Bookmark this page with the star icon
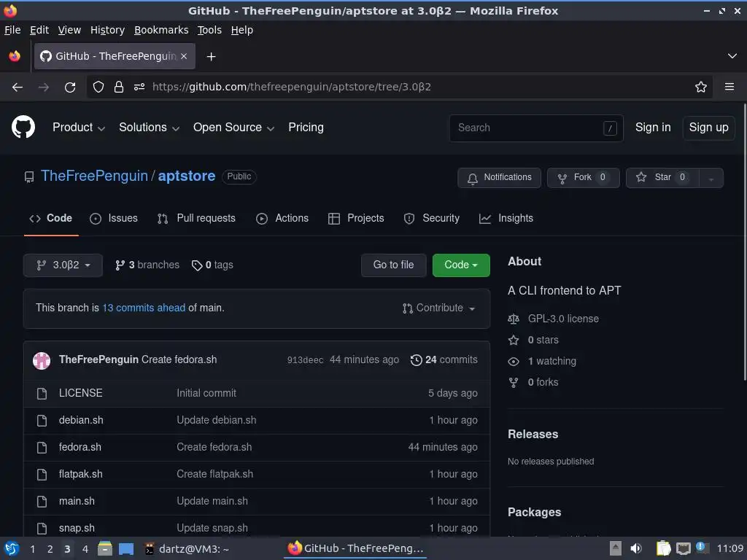The width and height of the screenshot is (747, 560). click(x=701, y=87)
